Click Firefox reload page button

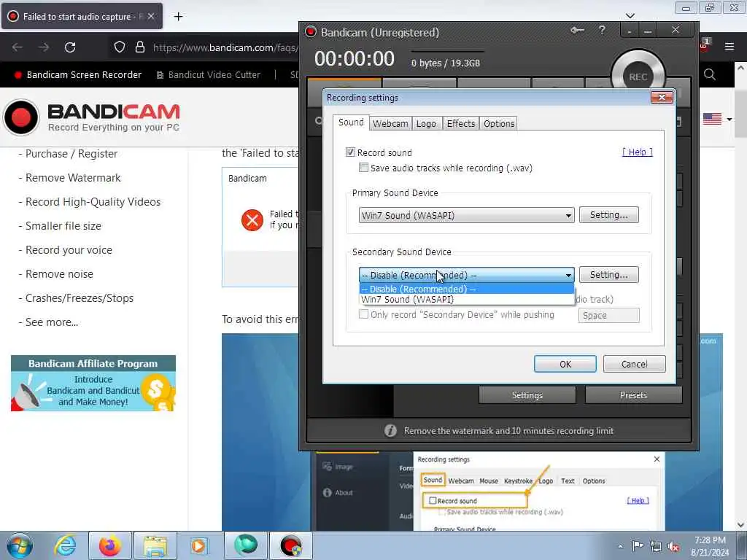70,47
